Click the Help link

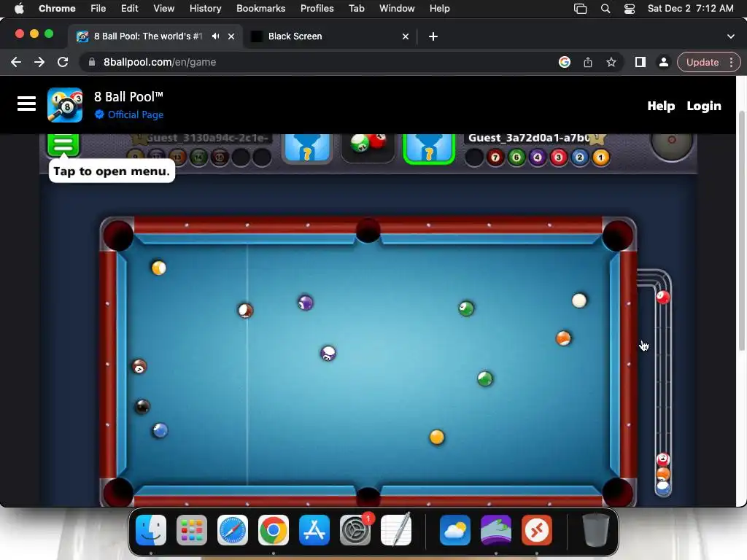click(661, 106)
